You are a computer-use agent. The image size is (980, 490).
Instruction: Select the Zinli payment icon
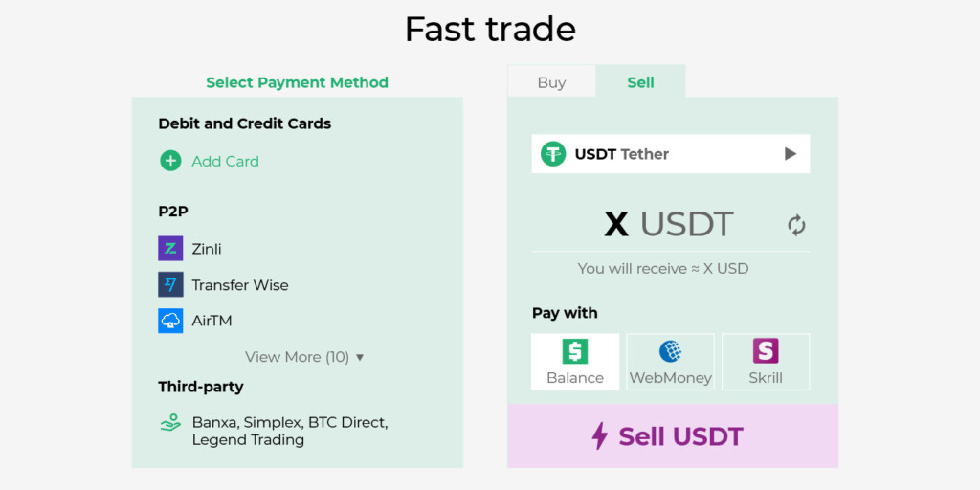[170, 249]
